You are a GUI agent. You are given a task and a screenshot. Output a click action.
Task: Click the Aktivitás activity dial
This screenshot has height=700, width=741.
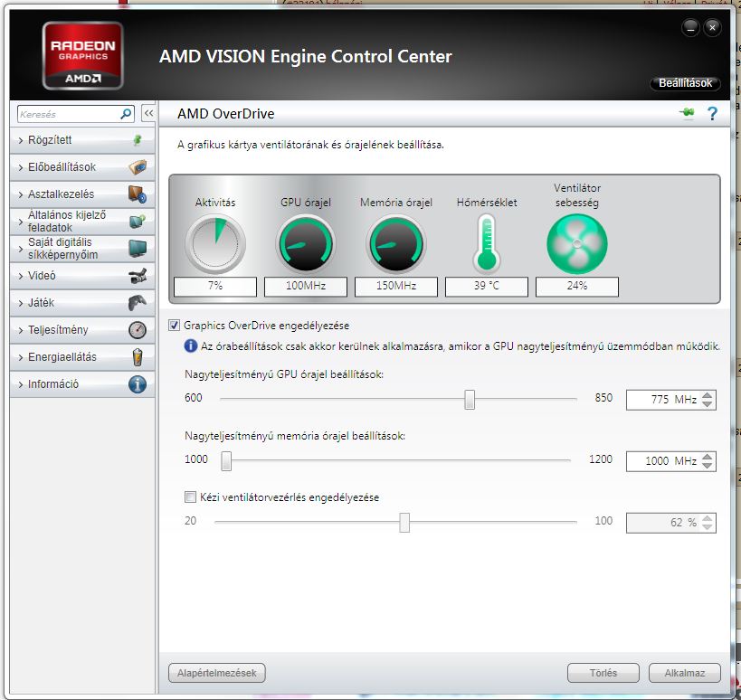(215, 243)
